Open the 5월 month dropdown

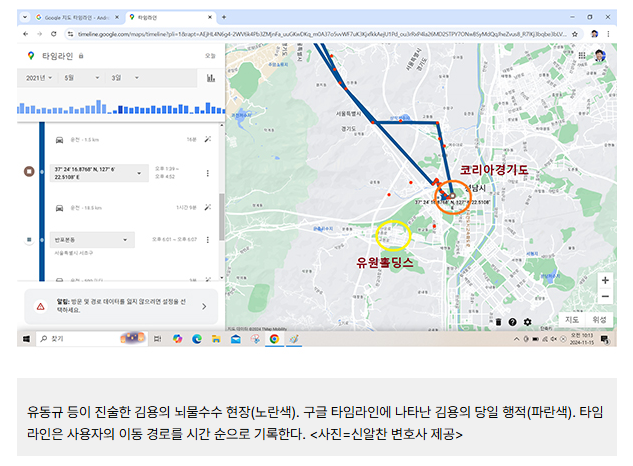point(82,78)
